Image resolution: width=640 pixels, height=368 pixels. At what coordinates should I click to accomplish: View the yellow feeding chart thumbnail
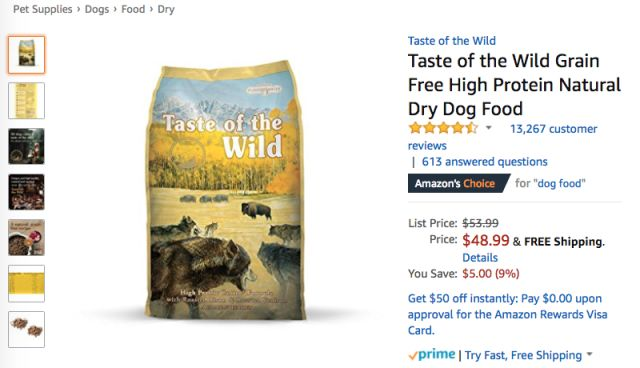pyautogui.click(x=27, y=284)
